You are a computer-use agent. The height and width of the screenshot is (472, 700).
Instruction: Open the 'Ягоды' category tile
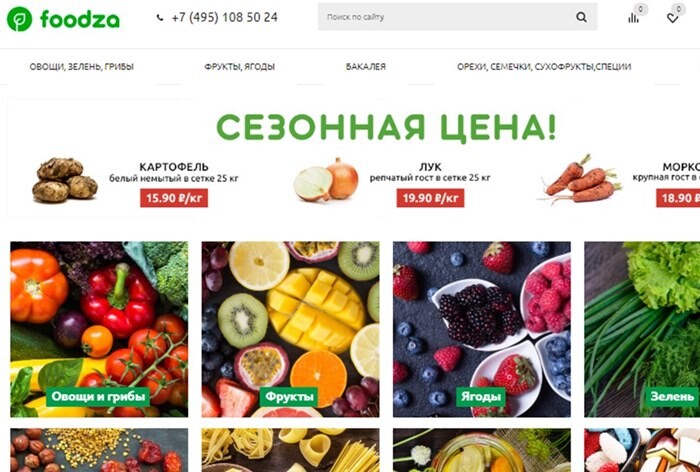tap(482, 330)
